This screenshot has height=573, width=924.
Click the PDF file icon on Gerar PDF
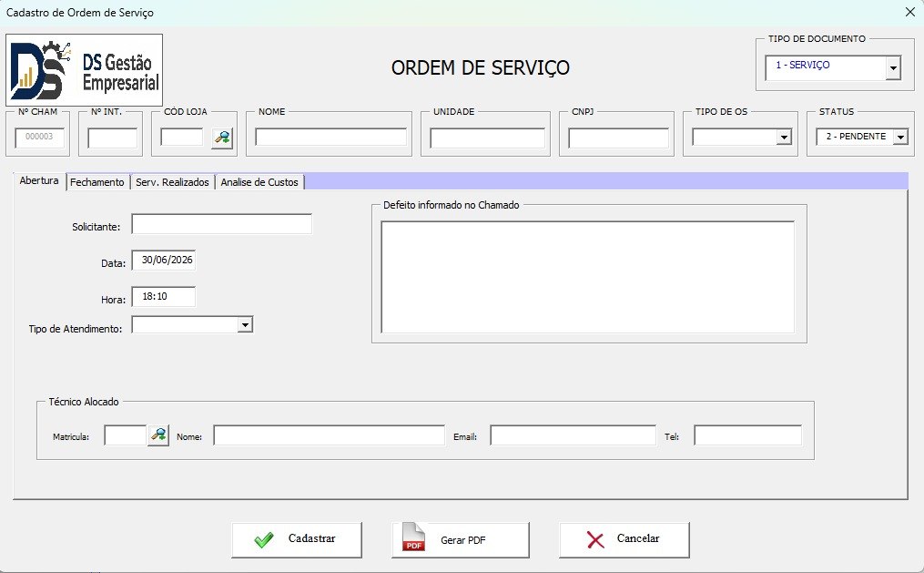pos(413,537)
